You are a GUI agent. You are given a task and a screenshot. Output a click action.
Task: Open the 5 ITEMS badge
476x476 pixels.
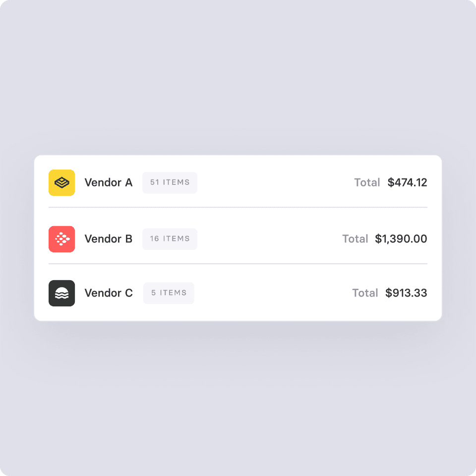pos(169,293)
